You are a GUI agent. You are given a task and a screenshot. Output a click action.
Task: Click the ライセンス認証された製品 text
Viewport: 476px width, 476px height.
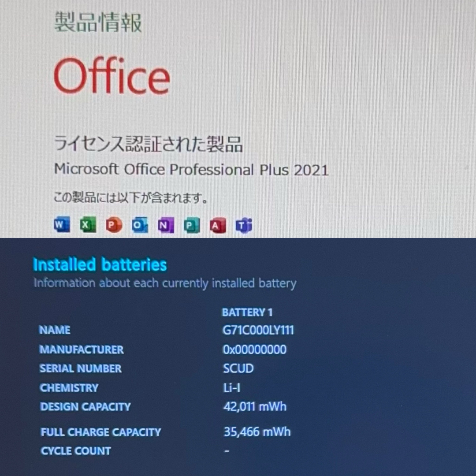148,144
